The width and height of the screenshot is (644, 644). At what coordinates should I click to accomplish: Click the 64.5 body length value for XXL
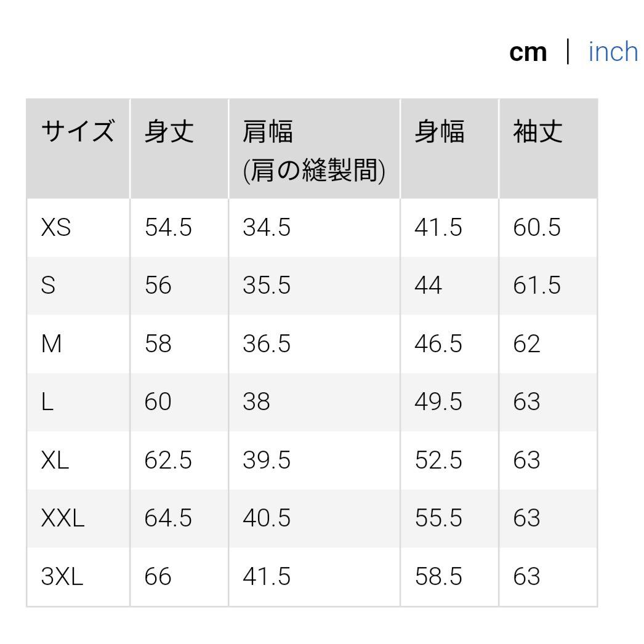pos(168,518)
